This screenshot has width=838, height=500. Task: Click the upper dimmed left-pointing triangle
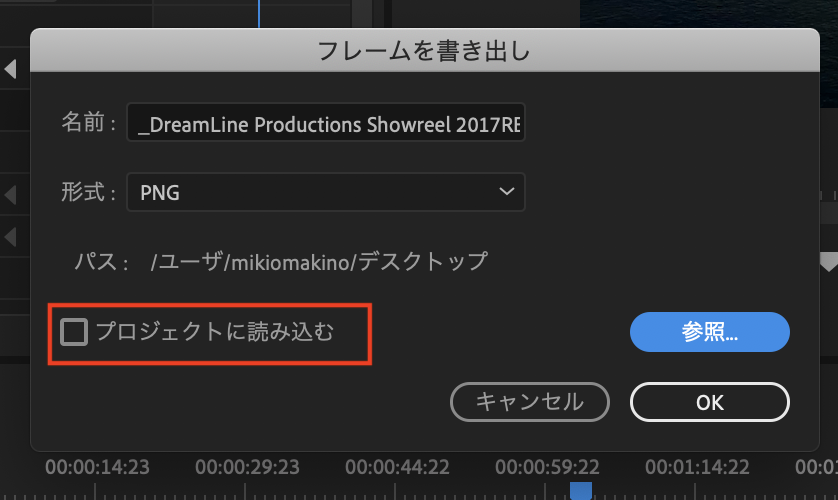11,193
